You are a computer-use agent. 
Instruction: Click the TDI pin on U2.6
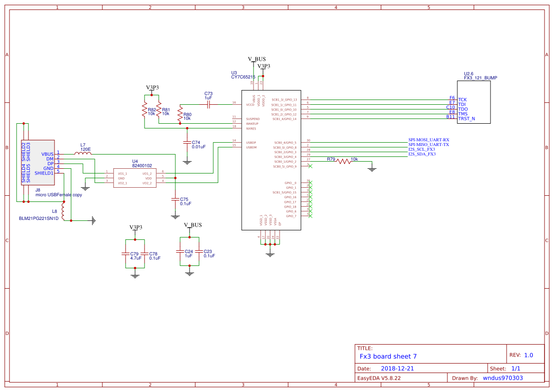point(462,104)
